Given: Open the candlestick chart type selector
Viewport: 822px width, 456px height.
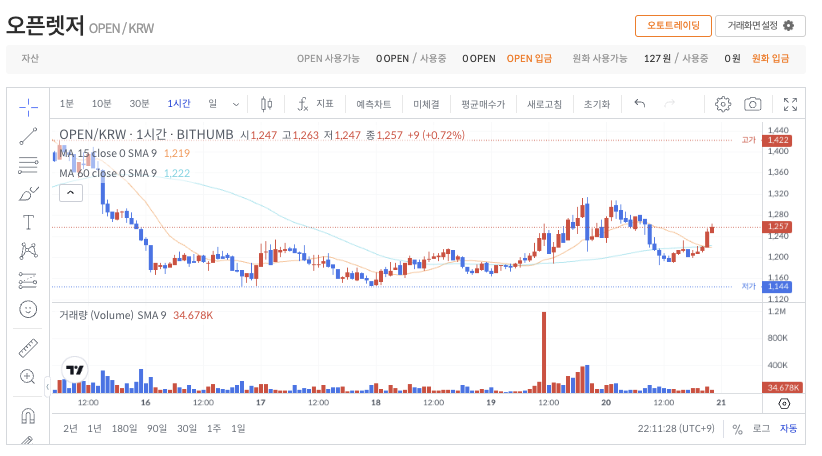Looking at the screenshot, I should coord(266,104).
